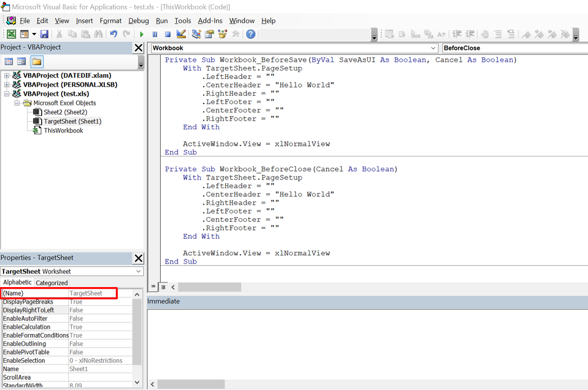
Task: Click the Quick Info icon
Action: [416, 34]
